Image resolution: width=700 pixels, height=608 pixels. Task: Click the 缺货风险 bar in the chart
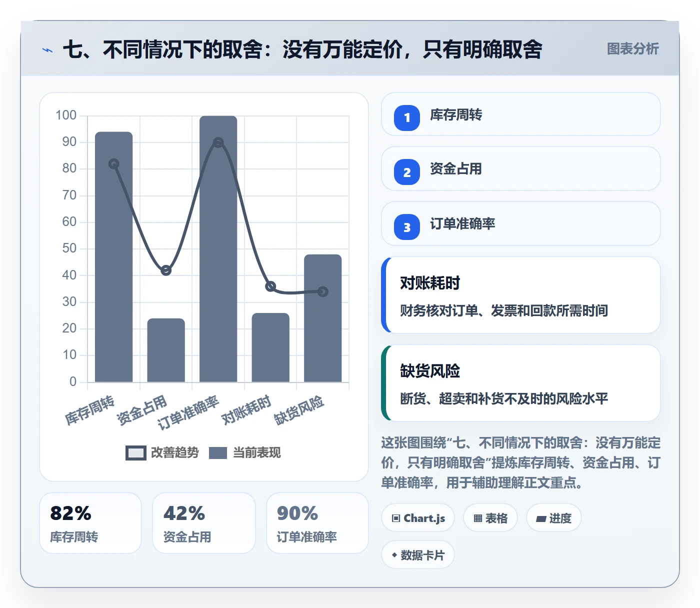(x=323, y=318)
